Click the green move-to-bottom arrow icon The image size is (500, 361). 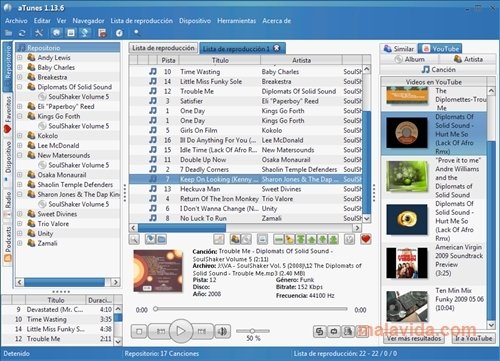point(333,239)
